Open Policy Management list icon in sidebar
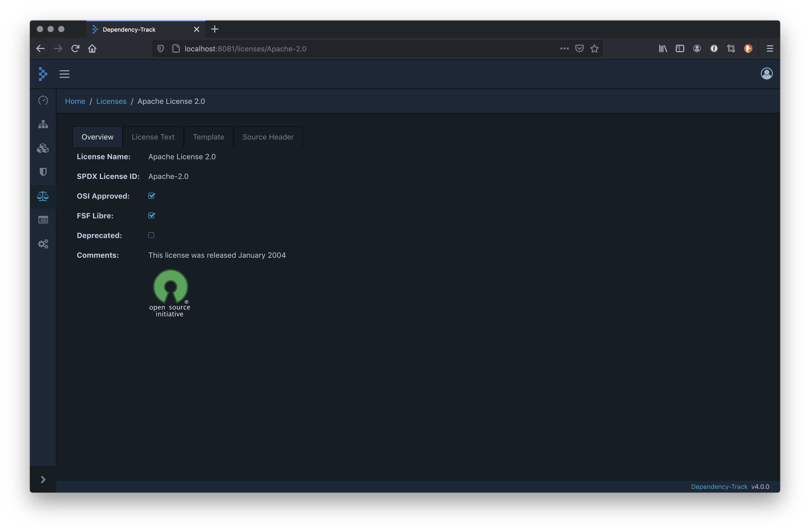 [43, 220]
